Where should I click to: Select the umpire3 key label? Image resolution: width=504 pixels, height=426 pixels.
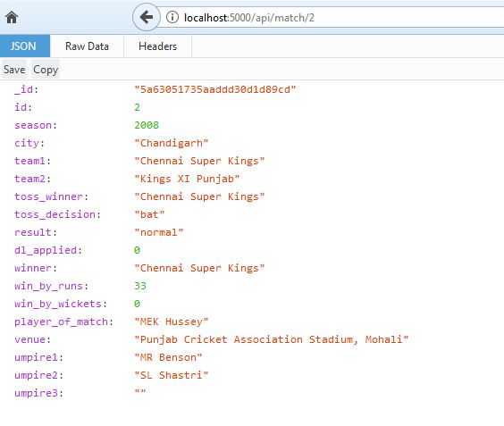pyautogui.click(x=39, y=393)
